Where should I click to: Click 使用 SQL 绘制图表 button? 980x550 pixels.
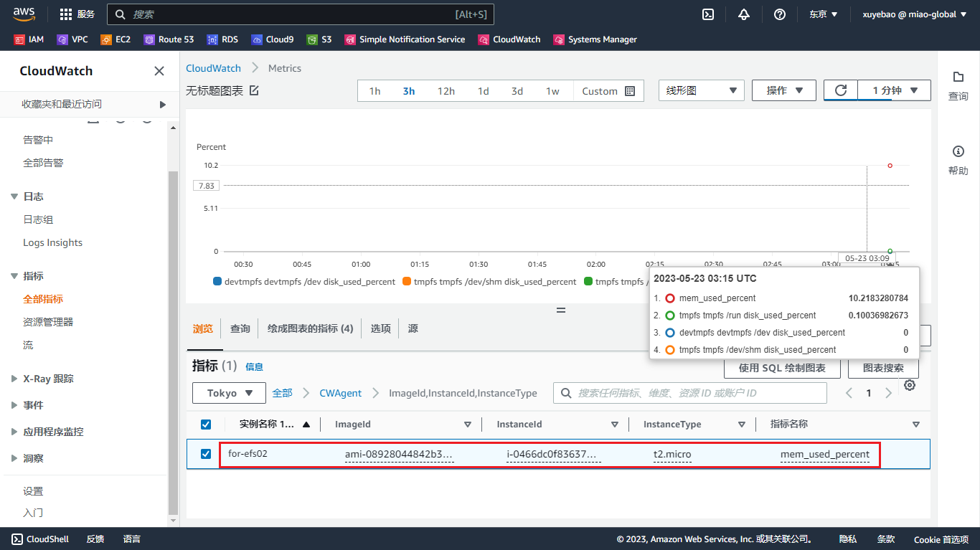[782, 368]
